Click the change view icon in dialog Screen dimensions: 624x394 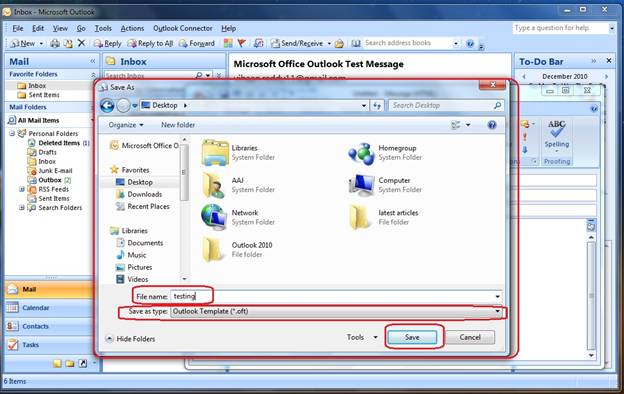pyautogui.click(x=456, y=125)
